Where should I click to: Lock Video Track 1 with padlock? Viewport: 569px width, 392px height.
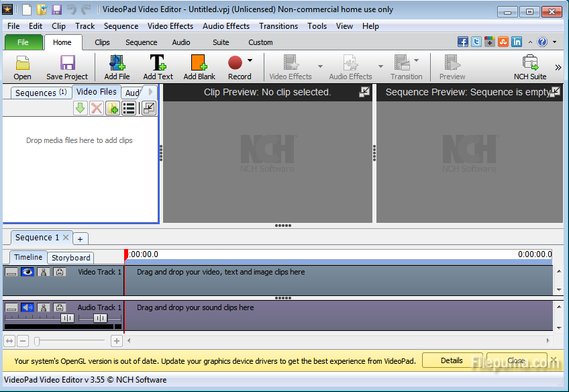(x=60, y=272)
